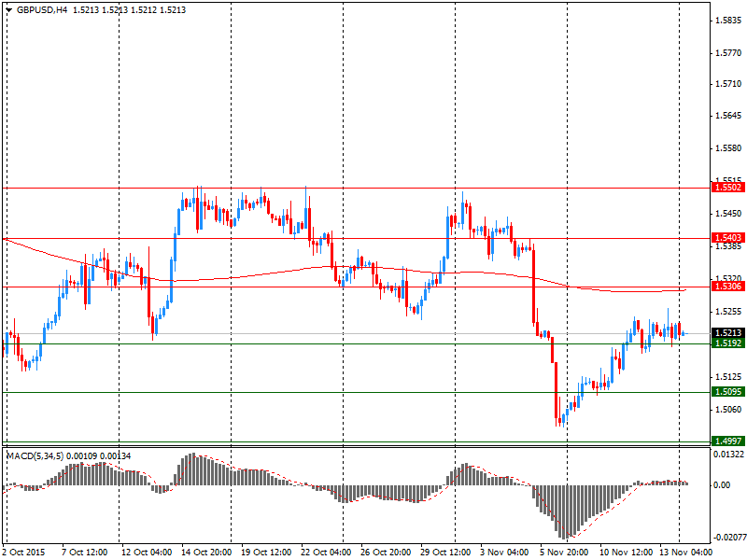The height and width of the screenshot is (560, 747).
Task: Select the 1.5450 price scale value
Action: (x=729, y=214)
